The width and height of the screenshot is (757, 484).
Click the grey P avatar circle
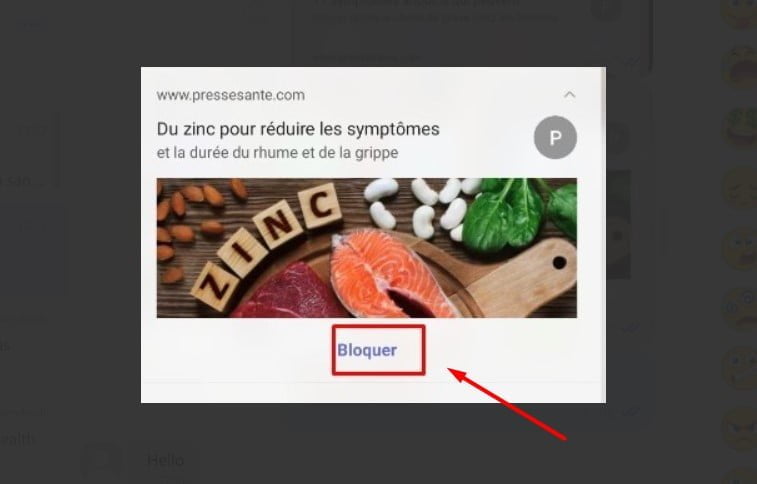tap(555, 138)
